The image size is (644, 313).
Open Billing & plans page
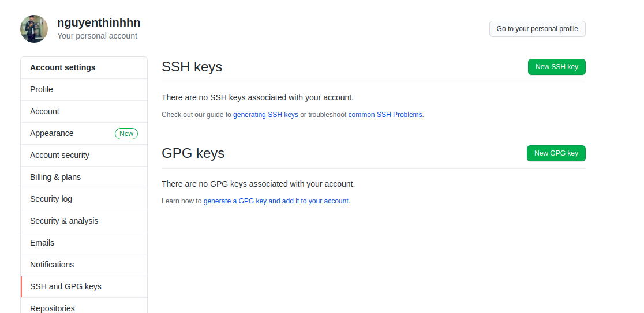[x=55, y=177]
